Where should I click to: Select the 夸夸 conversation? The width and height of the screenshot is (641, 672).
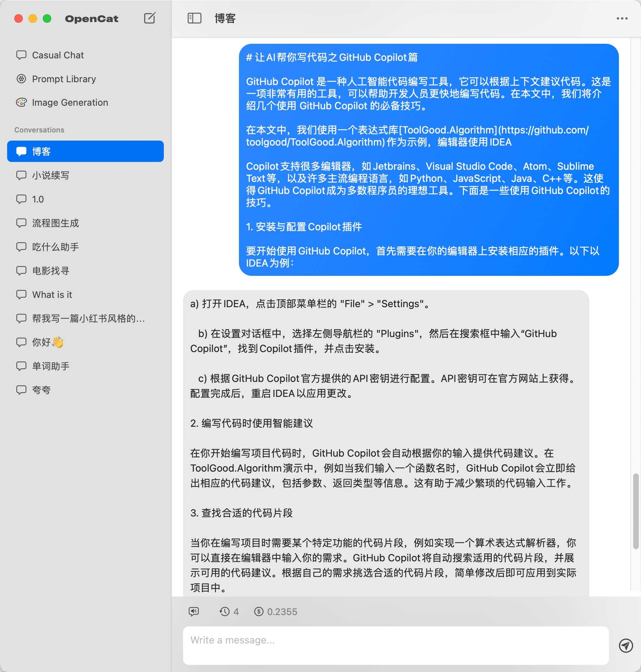tap(85, 390)
